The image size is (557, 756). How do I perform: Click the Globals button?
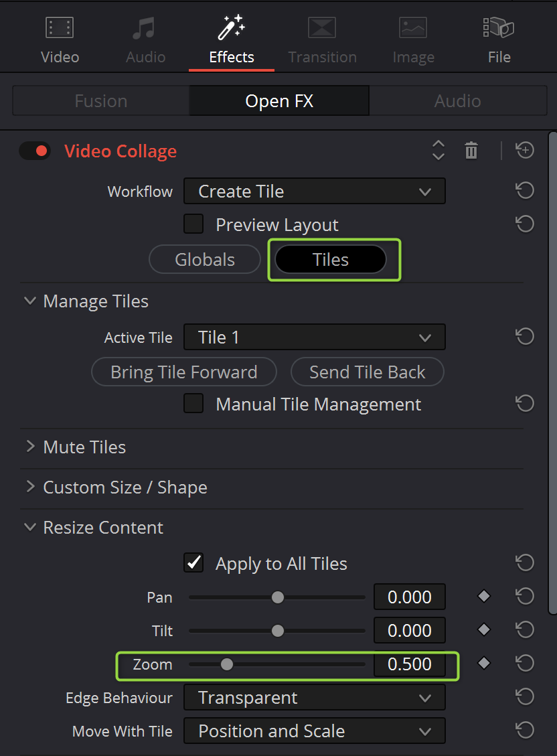coord(205,259)
